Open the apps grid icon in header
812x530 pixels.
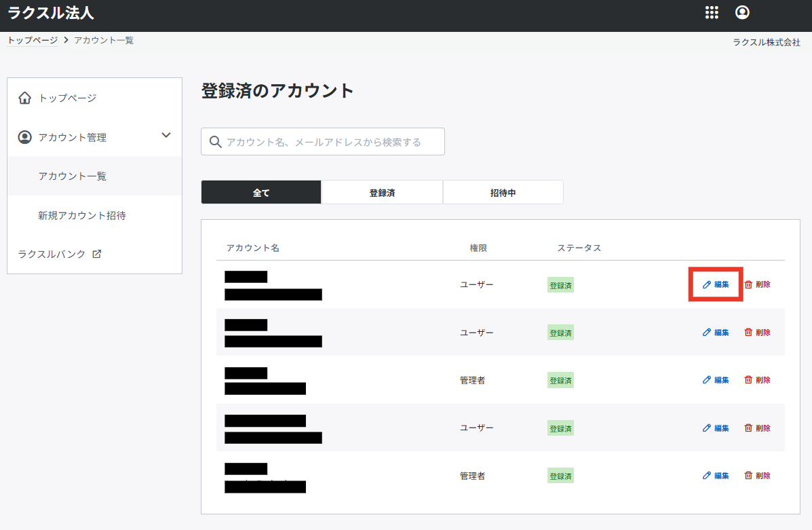(x=712, y=12)
